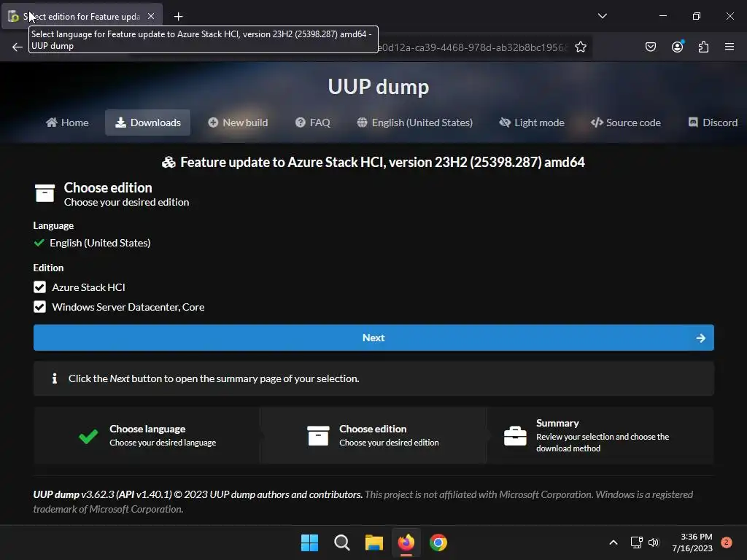Click the info icon beside the Next hint

[54, 378]
